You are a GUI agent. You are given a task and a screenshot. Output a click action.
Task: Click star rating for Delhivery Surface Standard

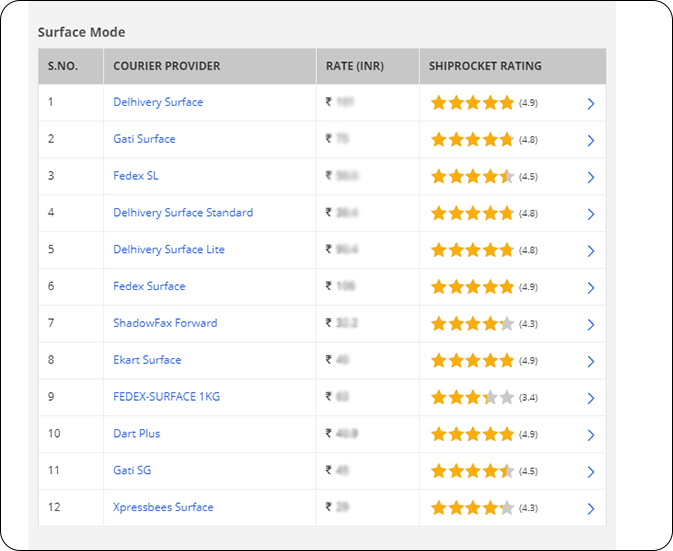coord(472,213)
